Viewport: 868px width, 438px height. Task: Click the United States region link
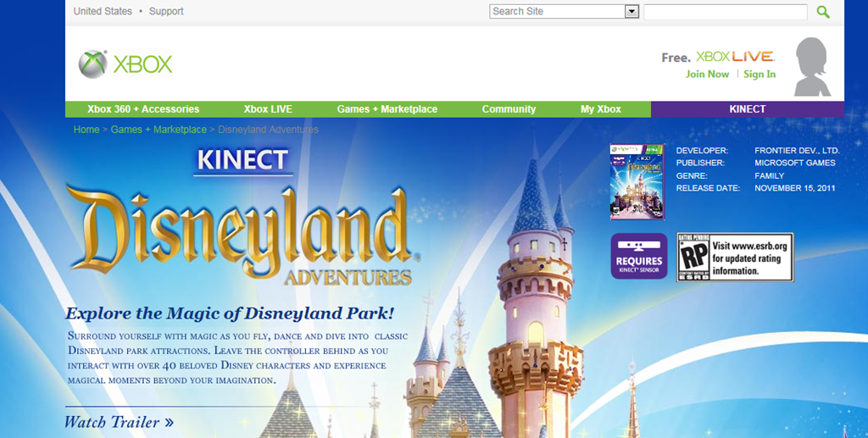103,11
